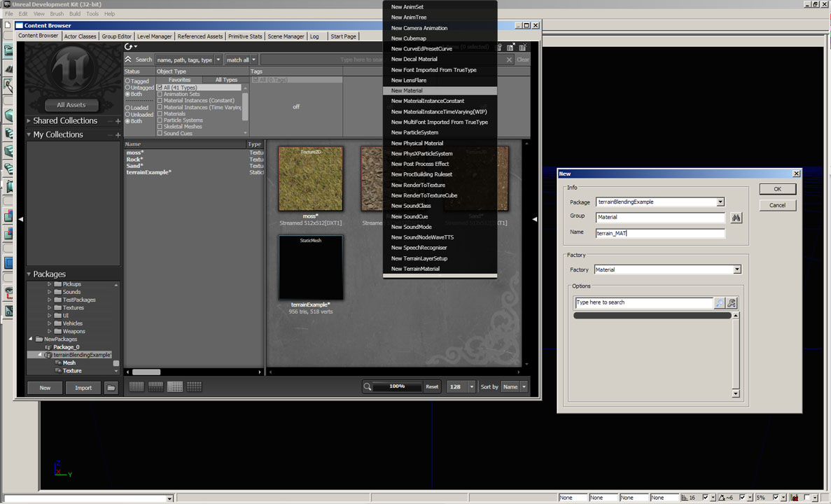Select the last thumbnail grid layout icon
The width and height of the screenshot is (831, 504).
(194, 386)
